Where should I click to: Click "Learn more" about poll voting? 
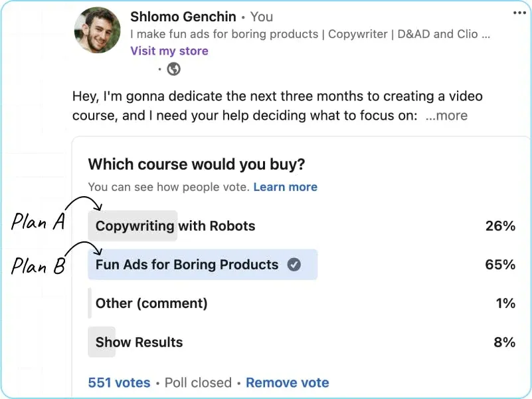285,188
